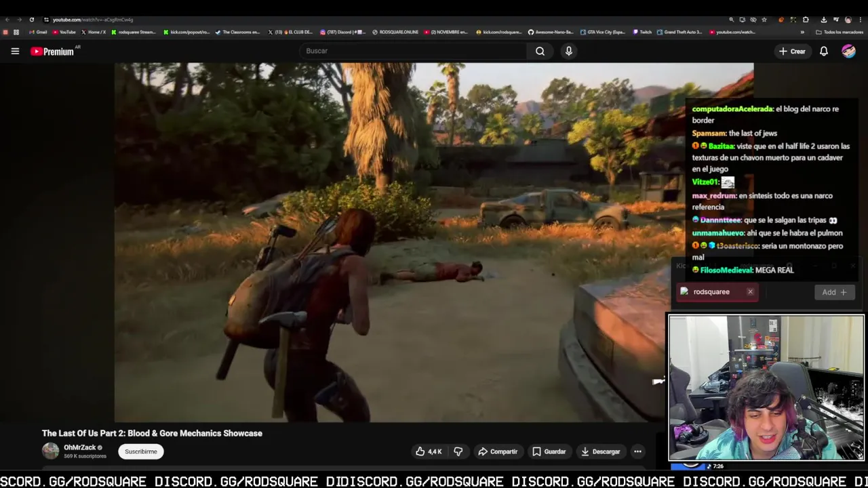Click the Suscribirme button
Screen dimensions: 868x488
pos(141,451)
